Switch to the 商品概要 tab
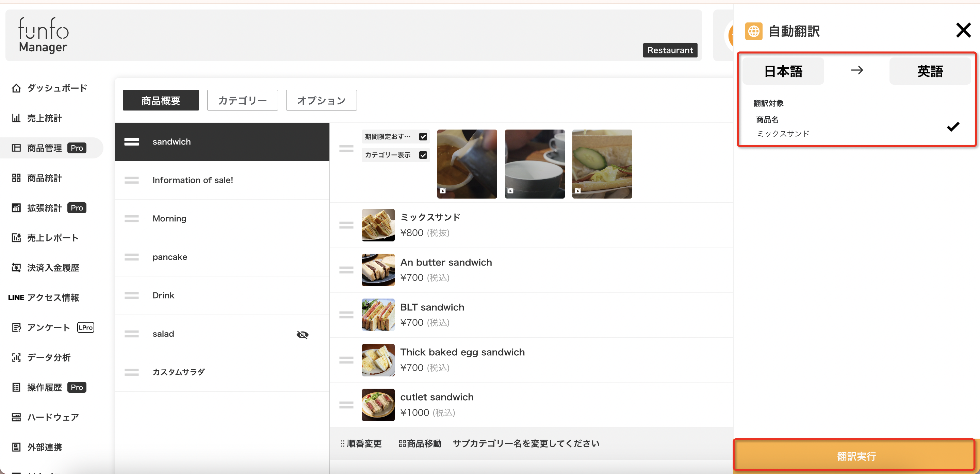This screenshot has height=474, width=980. [161, 100]
